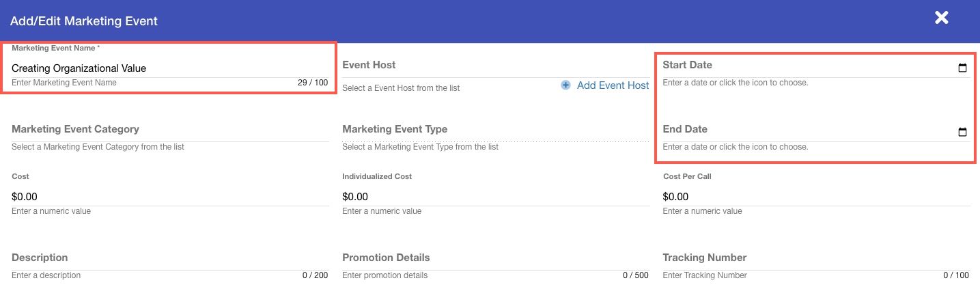Image resolution: width=980 pixels, height=302 pixels.
Task: Click the Add Event Host link text
Action: pyautogui.click(x=613, y=85)
